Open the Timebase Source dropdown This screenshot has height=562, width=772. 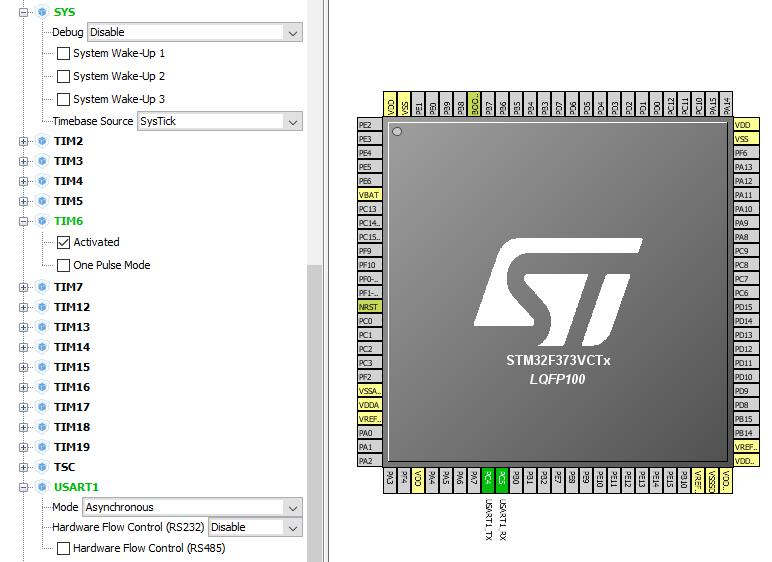(220, 121)
